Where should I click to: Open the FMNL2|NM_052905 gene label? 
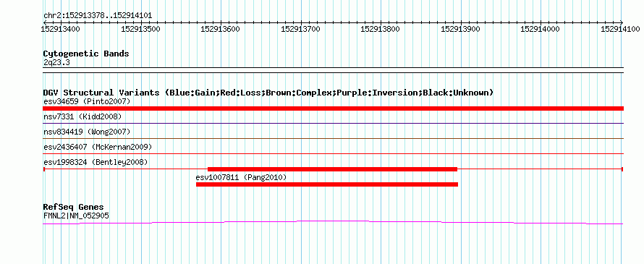pos(76,216)
